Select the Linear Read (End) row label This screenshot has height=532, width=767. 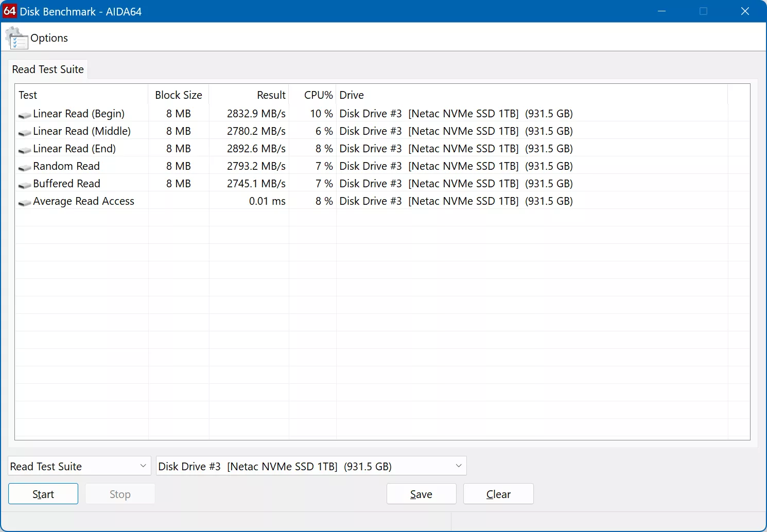point(74,149)
